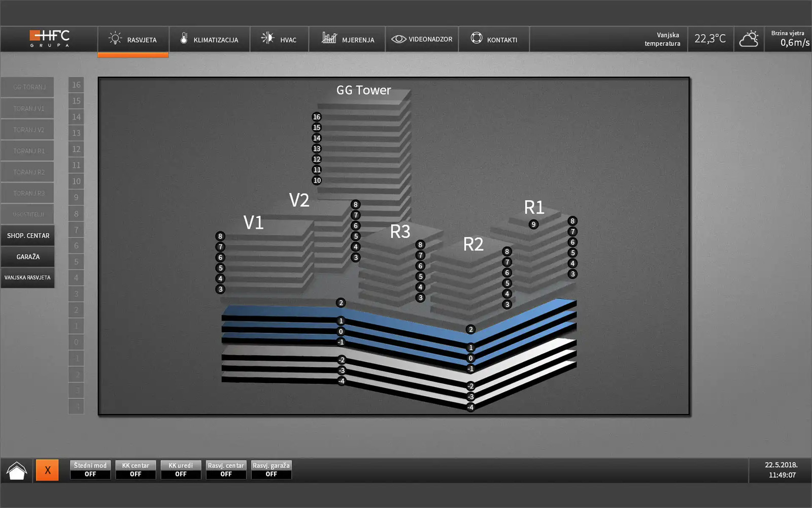Click the weather cloud-sun icon
The width and height of the screenshot is (812, 508).
[749, 39]
